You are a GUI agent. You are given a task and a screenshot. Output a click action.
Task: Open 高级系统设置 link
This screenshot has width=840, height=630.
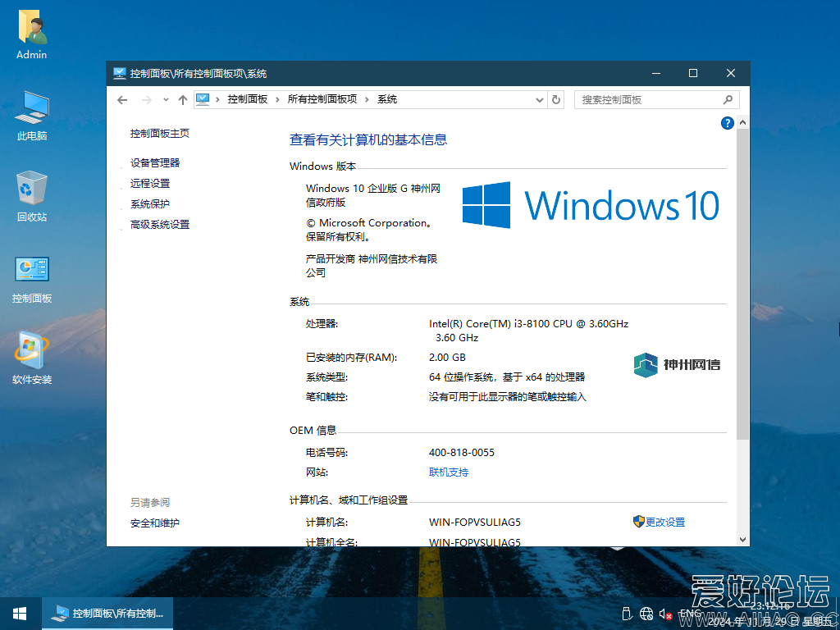pyautogui.click(x=160, y=225)
